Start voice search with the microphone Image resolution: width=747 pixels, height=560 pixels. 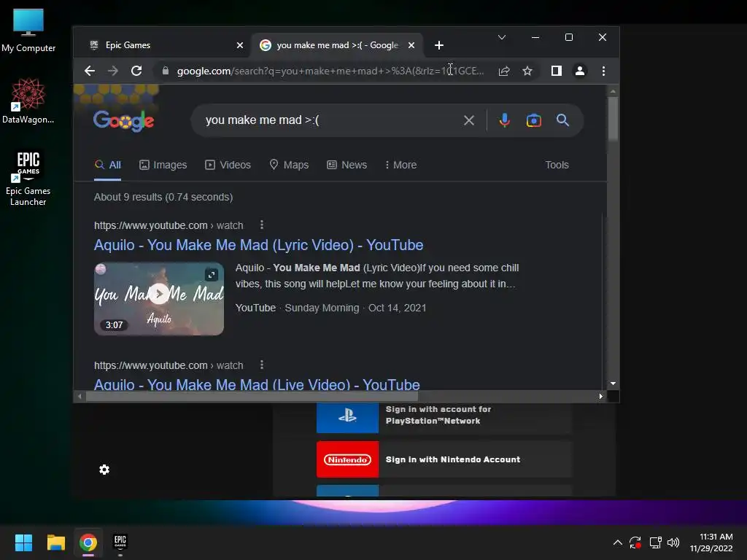[x=505, y=120]
